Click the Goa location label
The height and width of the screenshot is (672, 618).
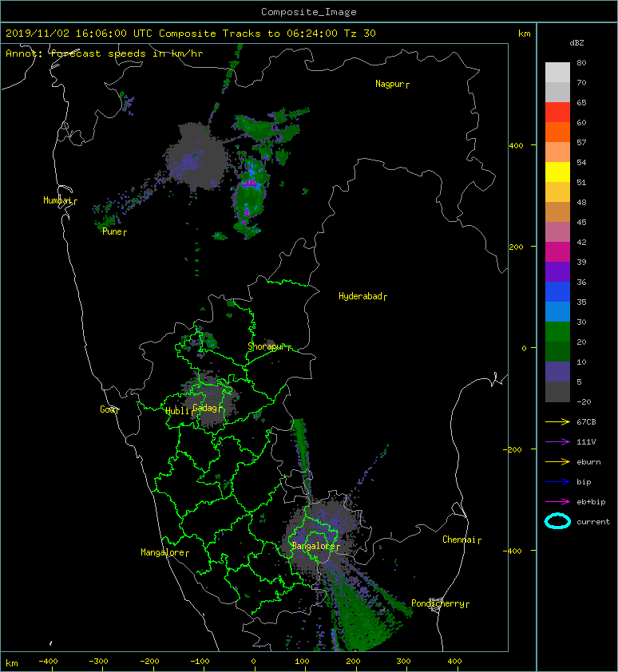point(107,409)
